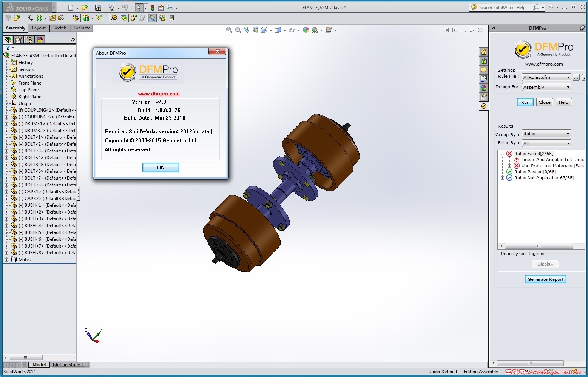Expand the COUPLING<1> component node
This screenshot has height=377, width=588.
click(x=6, y=110)
